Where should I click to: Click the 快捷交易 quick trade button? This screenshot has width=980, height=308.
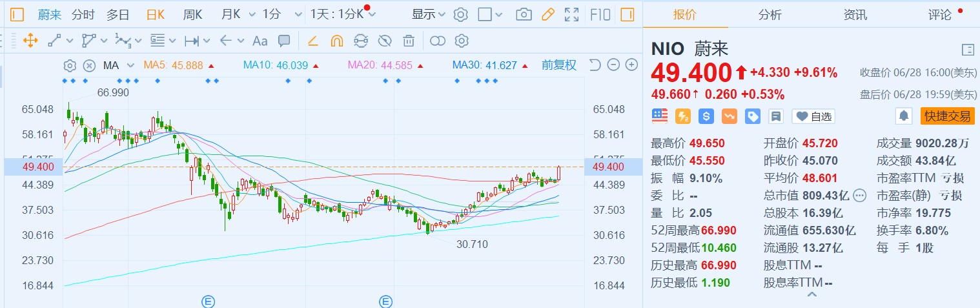point(947,116)
